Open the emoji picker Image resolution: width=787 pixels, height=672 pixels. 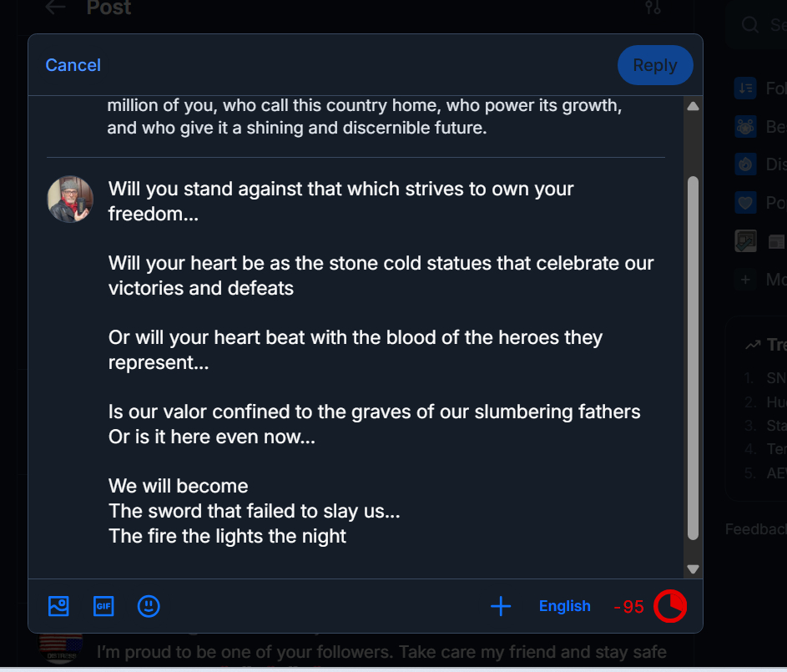click(149, 606)
